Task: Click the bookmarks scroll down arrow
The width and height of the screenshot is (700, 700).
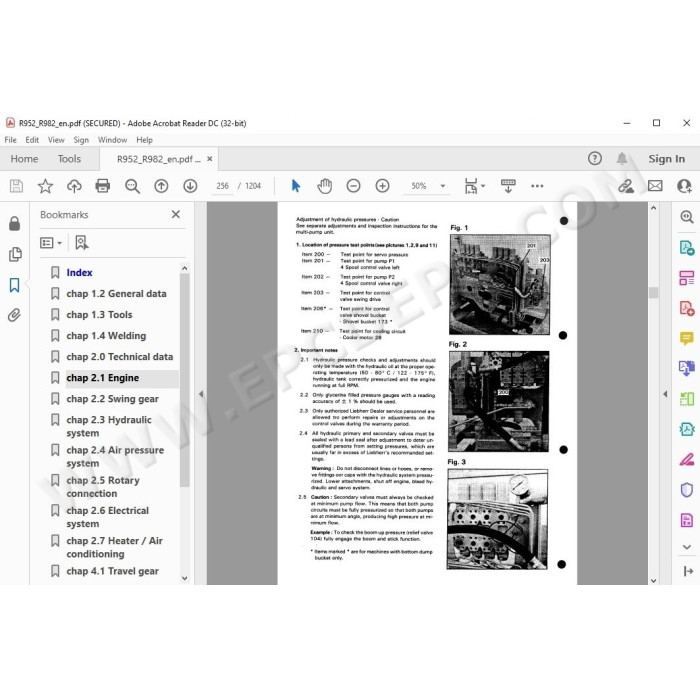Action: pos(185,578)
